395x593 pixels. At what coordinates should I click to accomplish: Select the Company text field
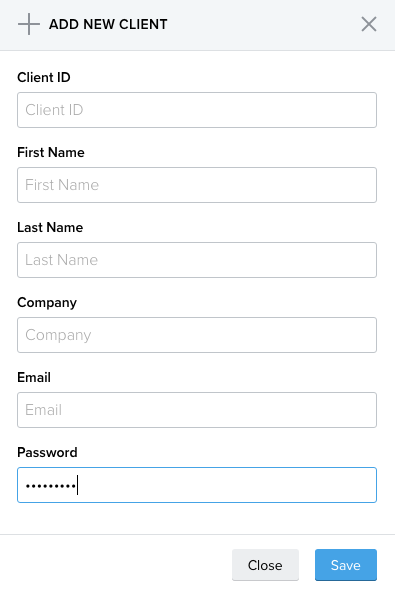pyautogui.click(x=197, y=335)
